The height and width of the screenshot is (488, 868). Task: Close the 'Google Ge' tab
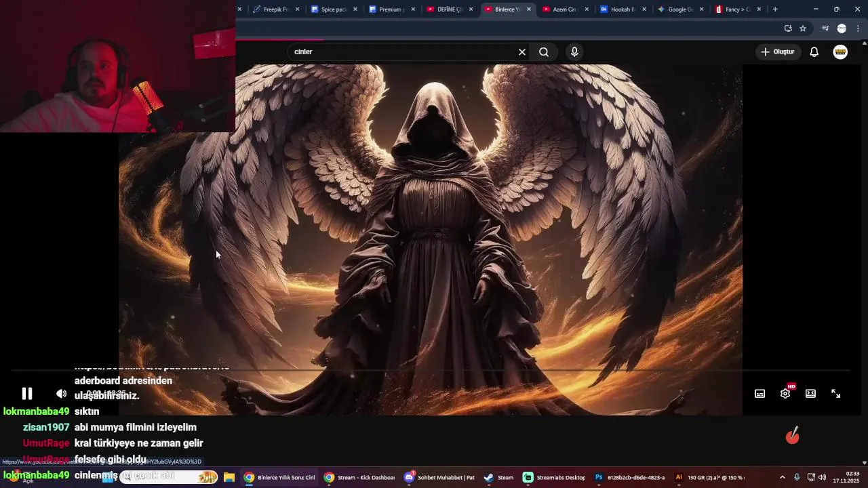point(701,9)
